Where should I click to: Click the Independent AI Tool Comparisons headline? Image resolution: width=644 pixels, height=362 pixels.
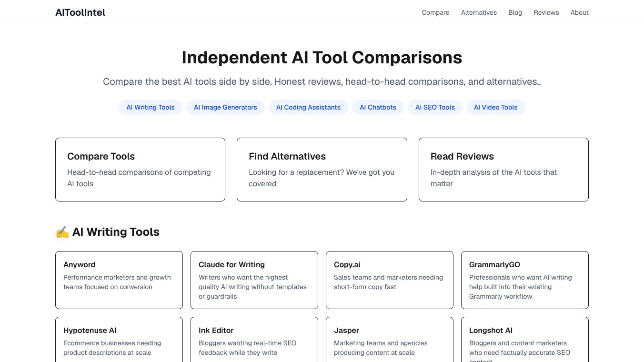322,58
